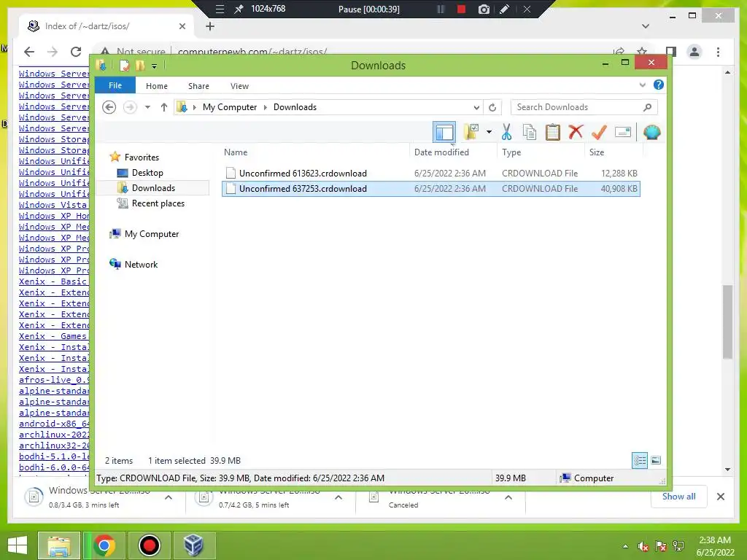
Task: Expand options for first download, 3 mins left
Action: [x=169, y=497]
